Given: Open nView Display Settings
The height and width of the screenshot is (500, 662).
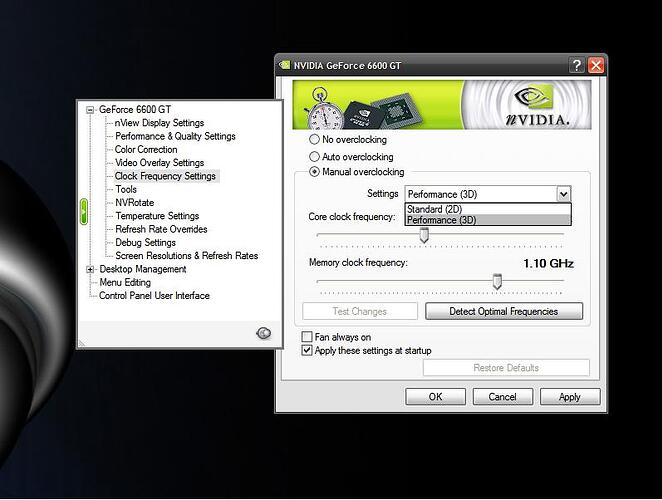Looking at the screenshot, I should [x=159, y=123].
